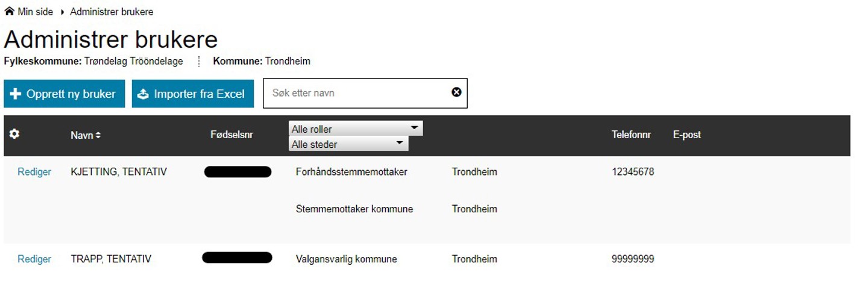Open the Alle steder dropdown
Viewport: 868px width, 289px height.
click(x=348, y=144)
